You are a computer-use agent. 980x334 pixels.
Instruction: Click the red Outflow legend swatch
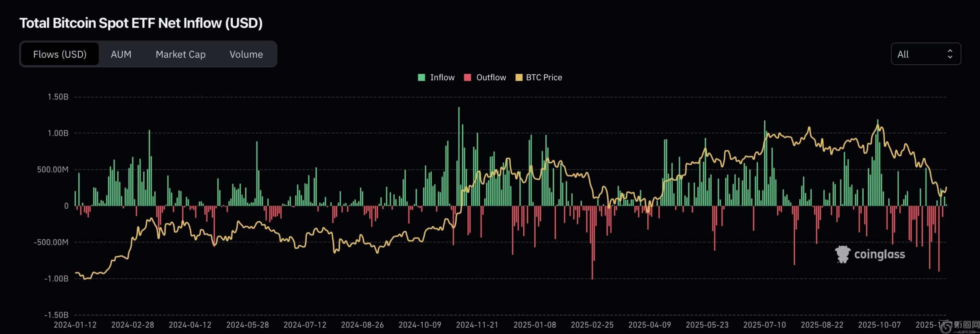pyautogui.click(x=467, y=77)
